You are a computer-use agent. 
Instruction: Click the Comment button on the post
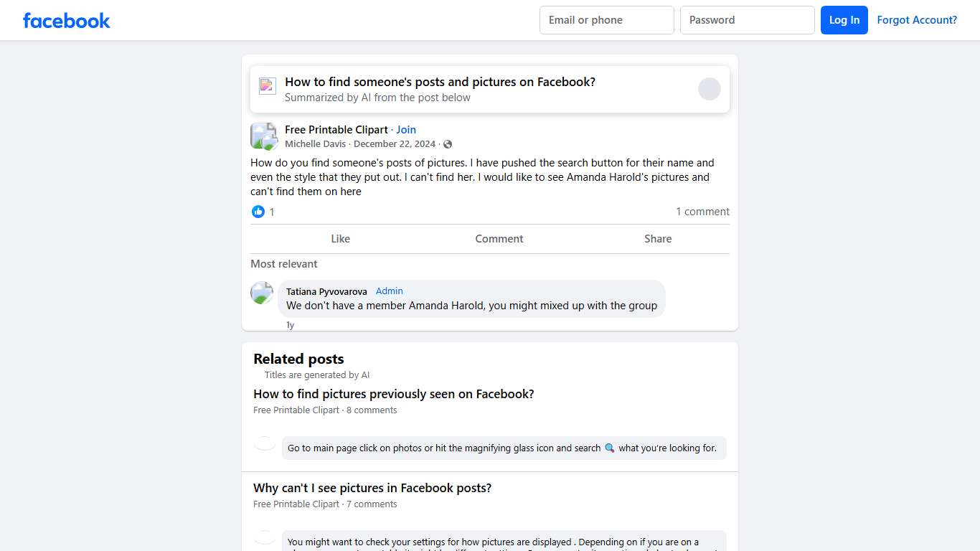(499, 239)
